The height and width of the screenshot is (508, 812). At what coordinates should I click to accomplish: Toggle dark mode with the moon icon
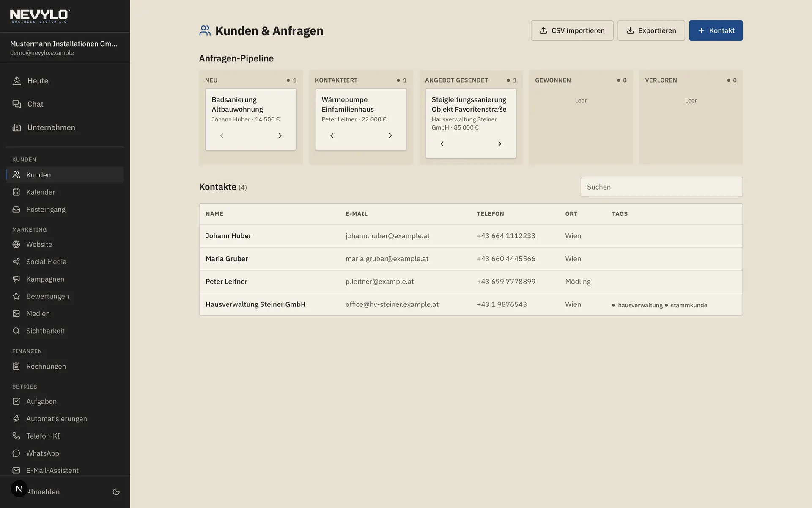coord(116,491)
